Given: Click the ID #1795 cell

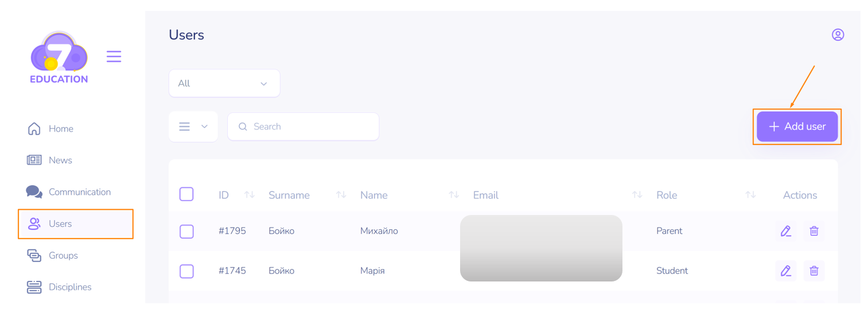Looking at the screenshot, I should click(x=232, y=231).
